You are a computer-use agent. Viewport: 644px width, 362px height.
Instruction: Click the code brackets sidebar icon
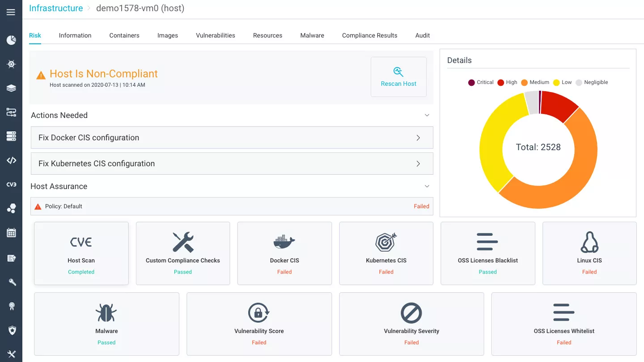coord(11,160)
